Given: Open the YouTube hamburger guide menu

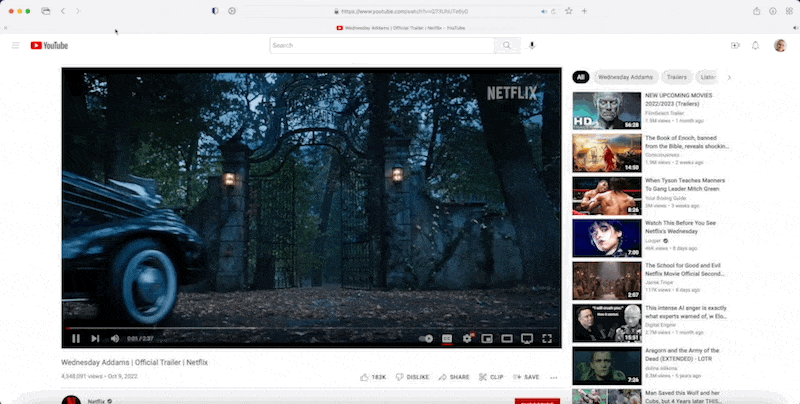Looking at the screenshot, I should tap(15, 45).
